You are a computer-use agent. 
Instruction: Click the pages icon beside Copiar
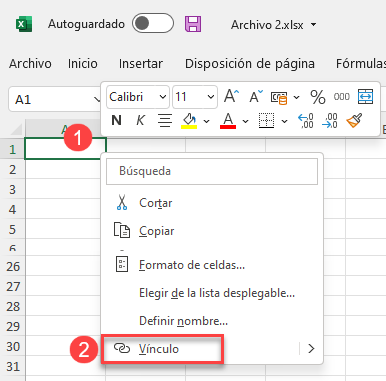click(x=122, y=230)
